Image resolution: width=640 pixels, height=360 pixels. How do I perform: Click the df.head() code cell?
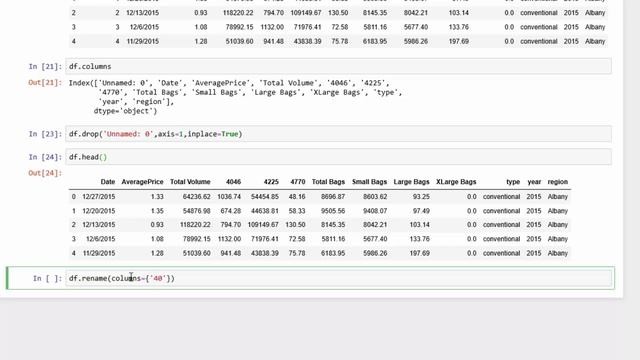pyautogui.click(x=338, y=157)
